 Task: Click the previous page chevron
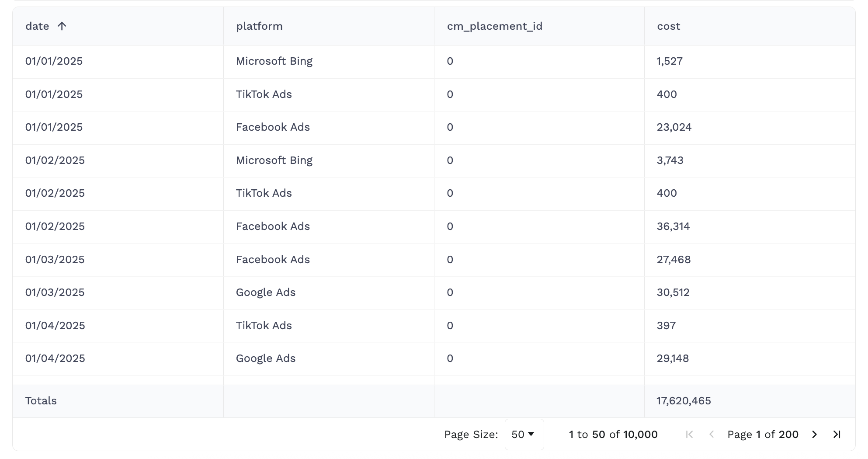click(712, 435)
